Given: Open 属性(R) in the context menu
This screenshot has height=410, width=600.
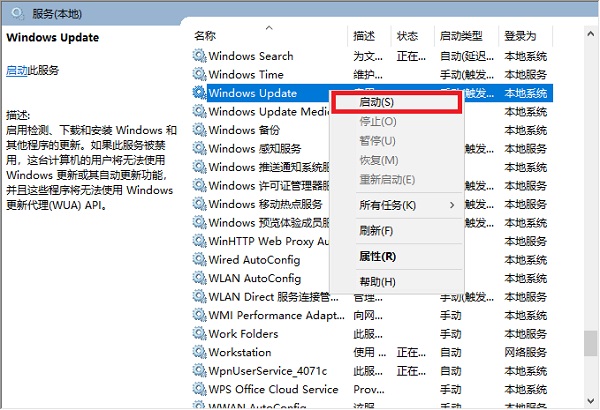Looking at the screenshot, I should [376, 256].
